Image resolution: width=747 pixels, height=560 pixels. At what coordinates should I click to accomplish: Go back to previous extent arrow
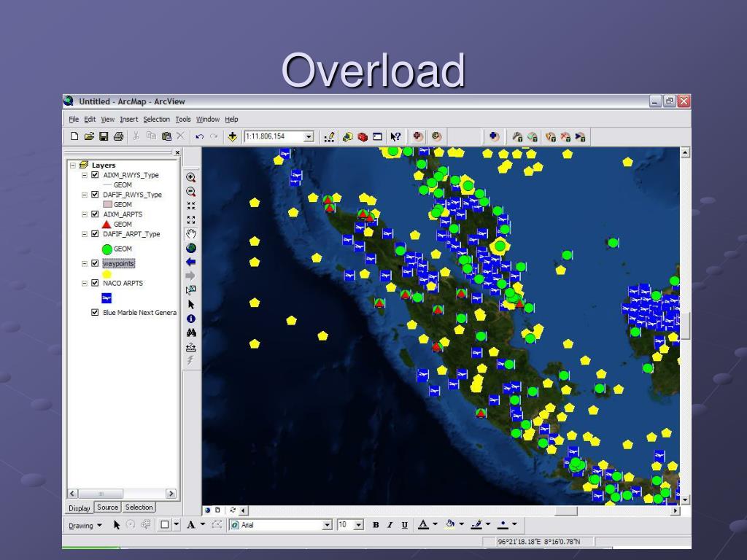pos(191,262)
